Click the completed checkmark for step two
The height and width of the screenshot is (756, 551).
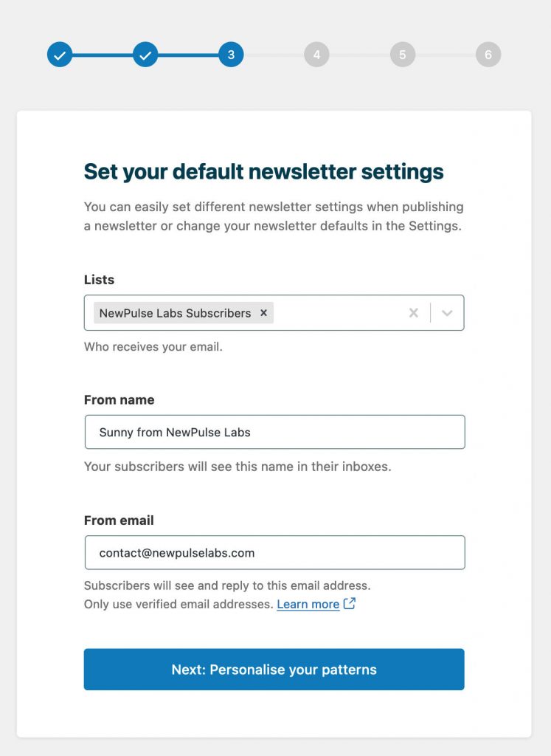pyautogui.click(x=145, y=55)
